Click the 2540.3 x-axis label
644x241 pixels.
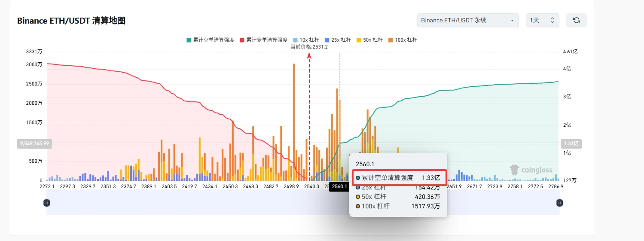point(311,186)
